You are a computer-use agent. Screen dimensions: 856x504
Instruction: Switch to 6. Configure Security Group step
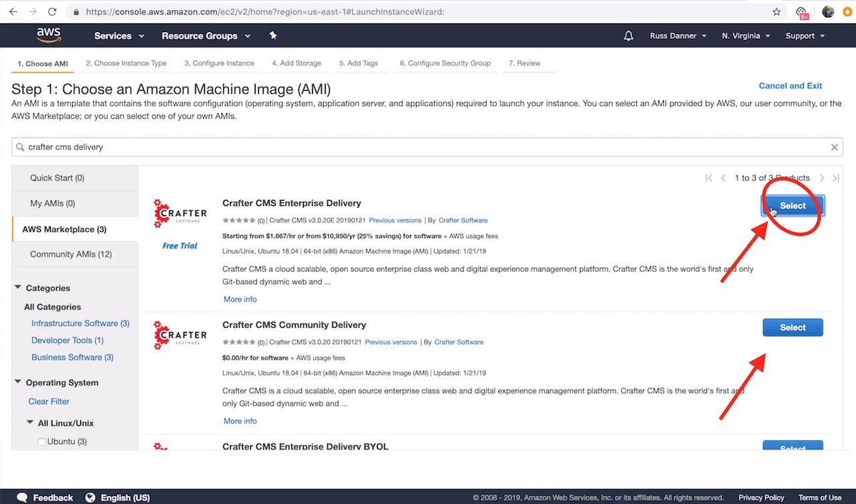click(x=445, y=64)
